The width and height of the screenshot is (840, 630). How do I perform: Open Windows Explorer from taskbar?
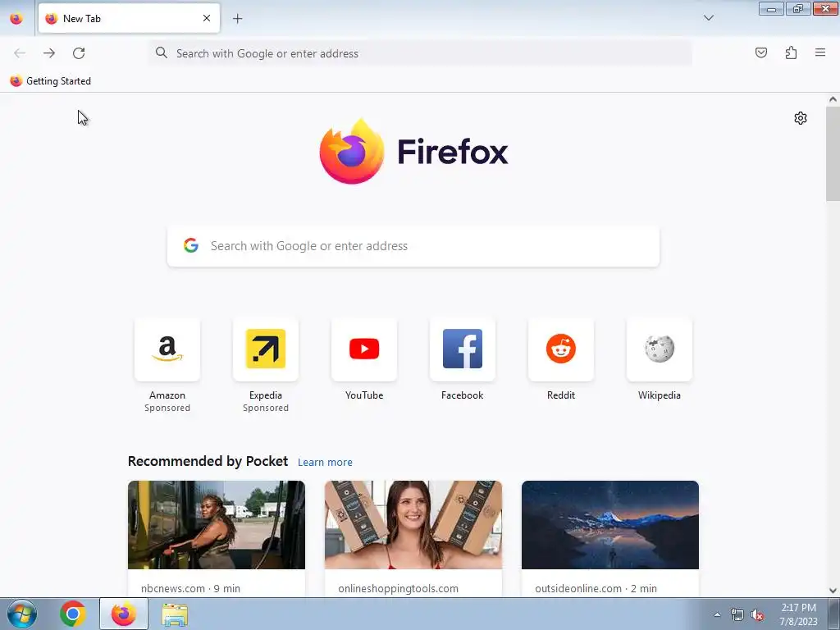(175, 614)
